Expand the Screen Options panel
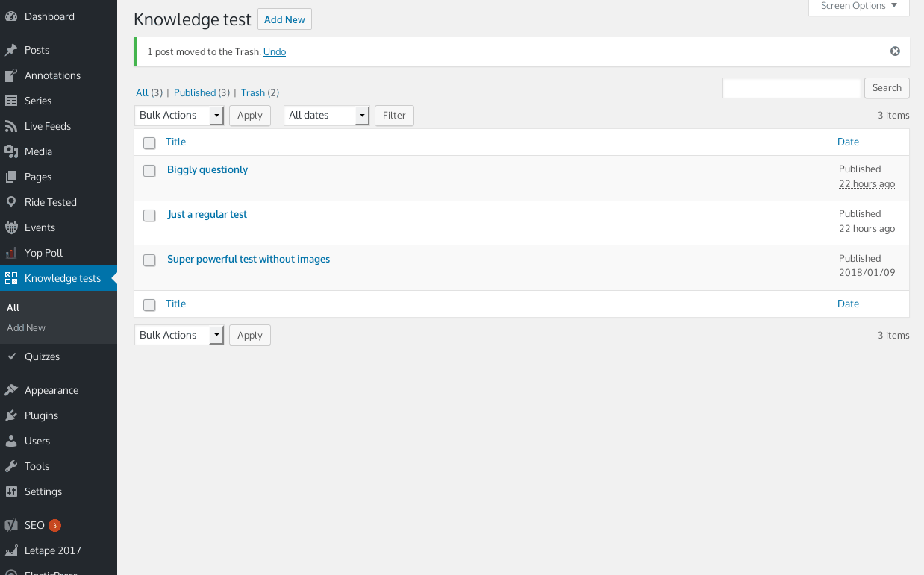This screenshot has width=924, height=575. (859, 6)
